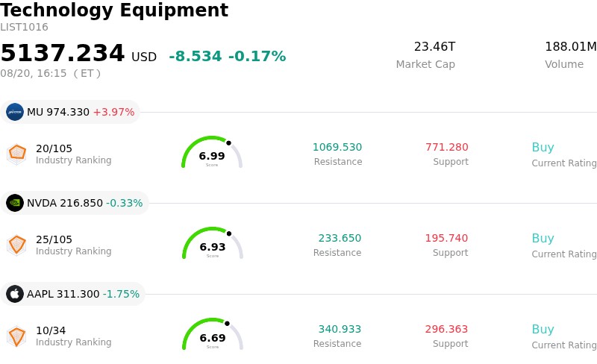Open the MU 974.330 stock chip
Image resolution: width=597 pixels, height=364 pixels.
point(70,112)
